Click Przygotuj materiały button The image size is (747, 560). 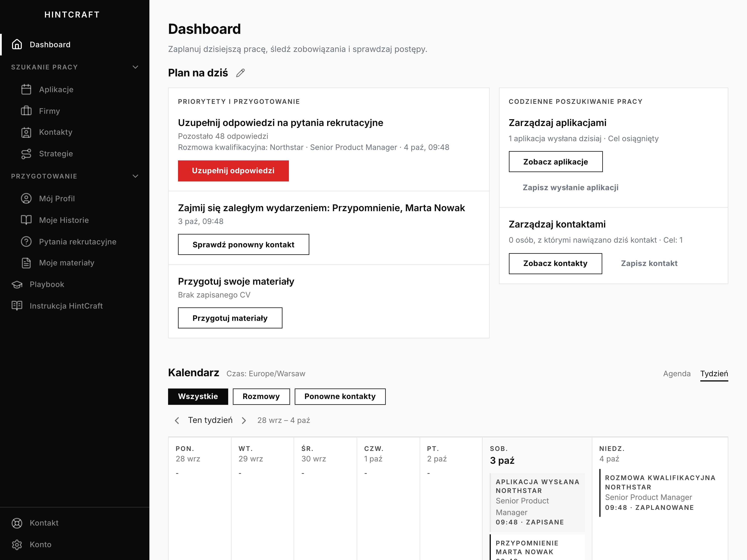[230, 318]
